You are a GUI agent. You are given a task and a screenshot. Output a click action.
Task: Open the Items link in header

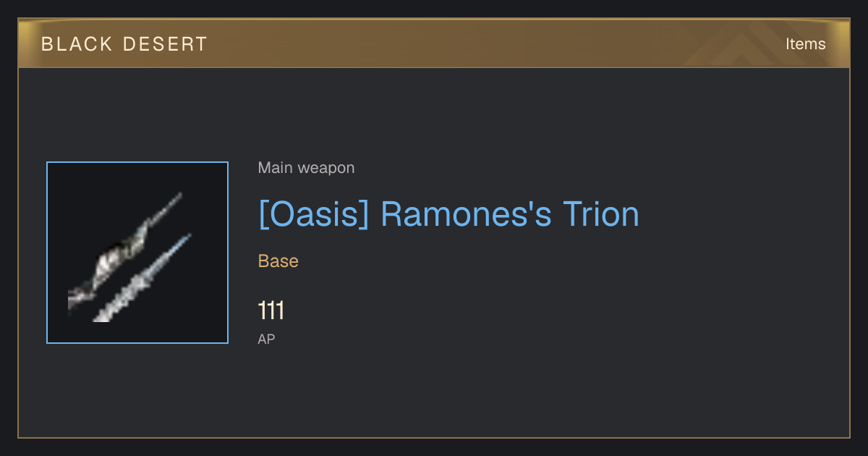[805, 44]
